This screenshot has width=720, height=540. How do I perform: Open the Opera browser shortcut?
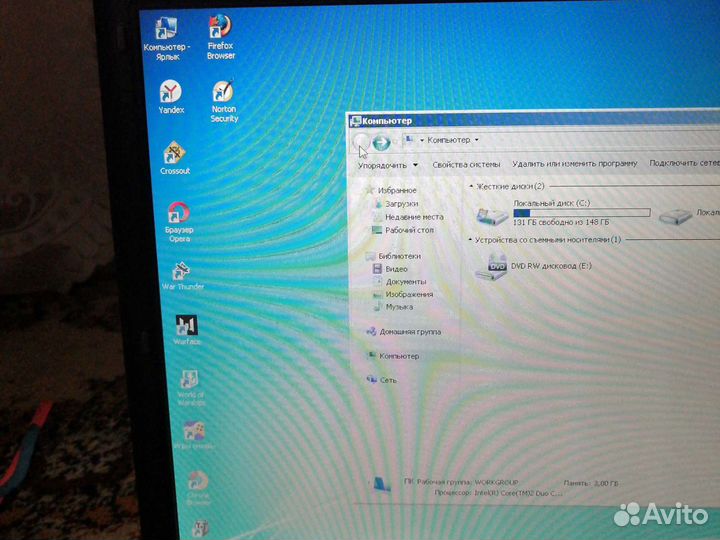click(x=178, y=213)
